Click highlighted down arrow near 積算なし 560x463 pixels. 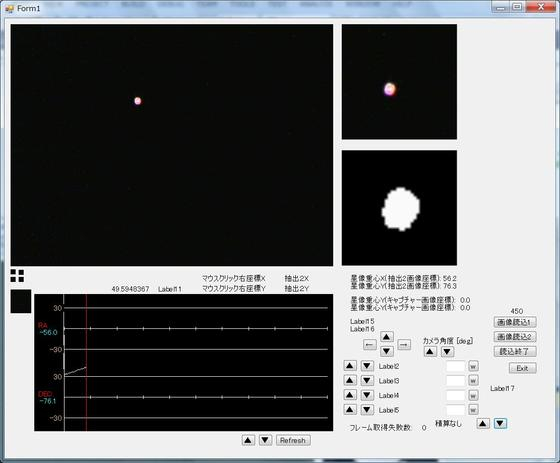tap(500, 424)
